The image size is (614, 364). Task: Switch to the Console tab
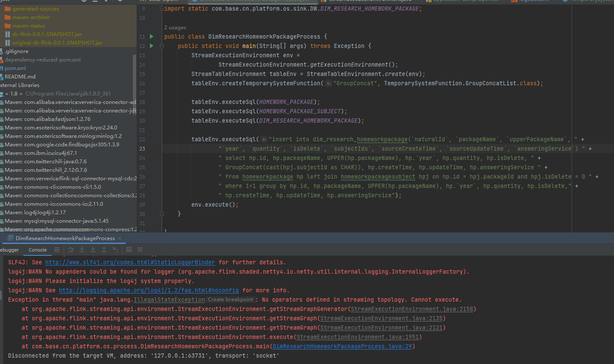point(38,250)
